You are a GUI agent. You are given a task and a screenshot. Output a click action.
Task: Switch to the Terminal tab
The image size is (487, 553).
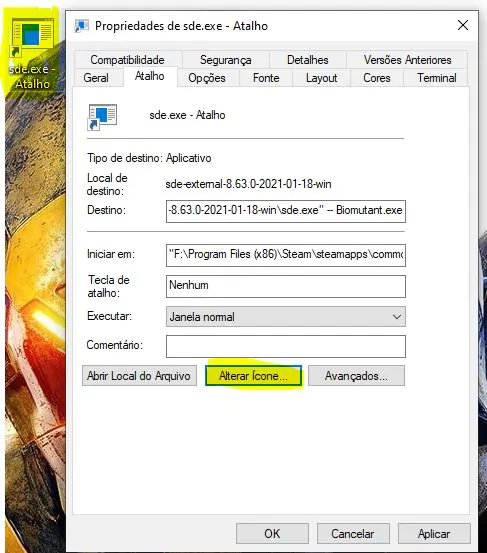click(437, 78)
